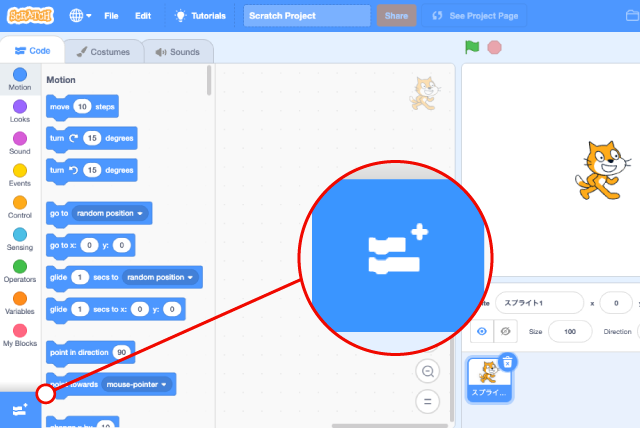The height and width of the screenshot is (430, 640).
Task: Click the sprite x position field
Action: (x=616, y=303)
